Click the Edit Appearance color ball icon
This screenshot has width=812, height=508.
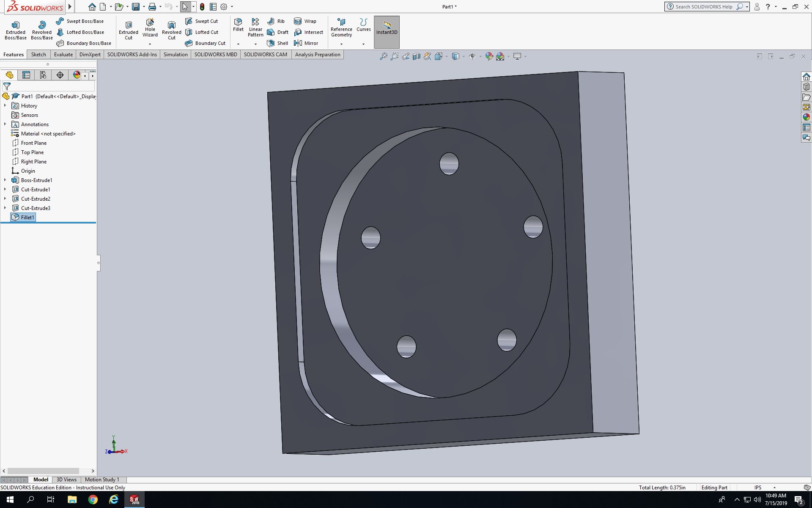[x=489, y=56]
